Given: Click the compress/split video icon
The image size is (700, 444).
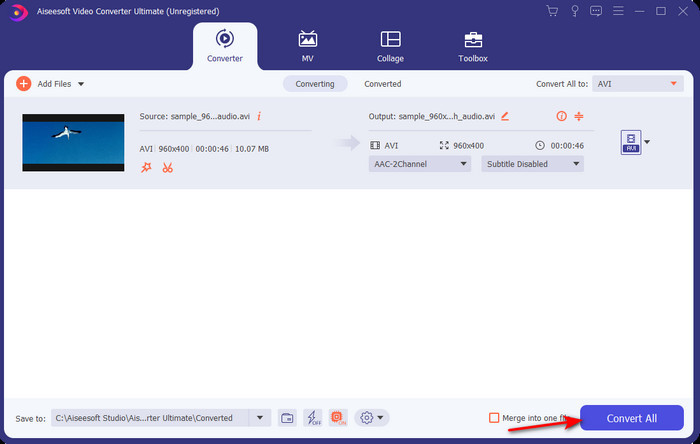Looking at the screenshot, I should point(579,116).
